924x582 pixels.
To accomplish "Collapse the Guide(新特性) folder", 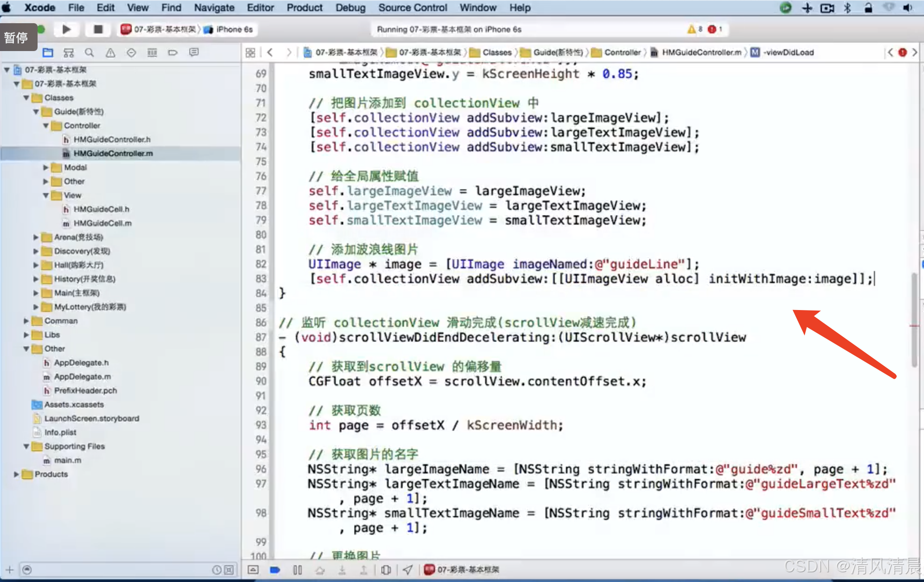I will click(36, 112).
